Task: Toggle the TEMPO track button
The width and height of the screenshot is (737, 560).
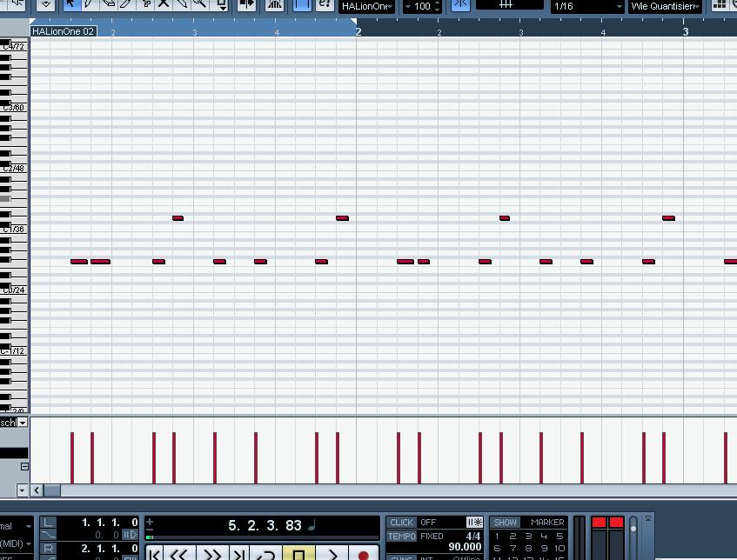Action: tap(401, 537)
